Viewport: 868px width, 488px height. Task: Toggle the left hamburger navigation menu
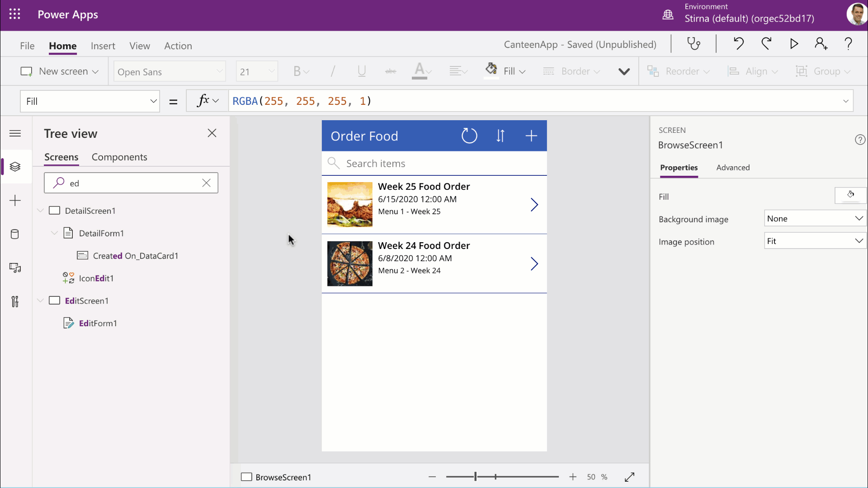point(15,133)
